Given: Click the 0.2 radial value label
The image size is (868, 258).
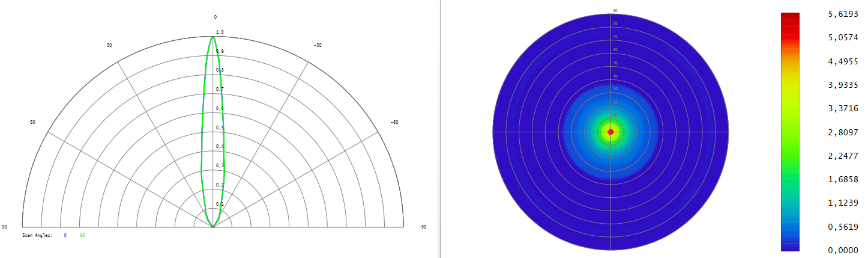Looking at the screenshot, I should click(x=220, y=185).
